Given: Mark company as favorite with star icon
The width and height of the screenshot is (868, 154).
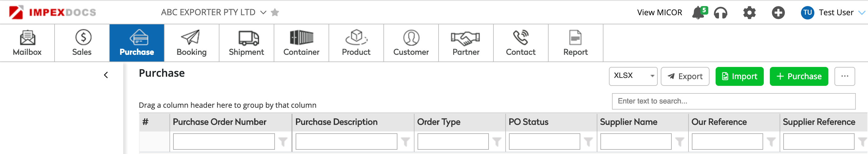Looking at the screenshot, I should click(275, 12).
